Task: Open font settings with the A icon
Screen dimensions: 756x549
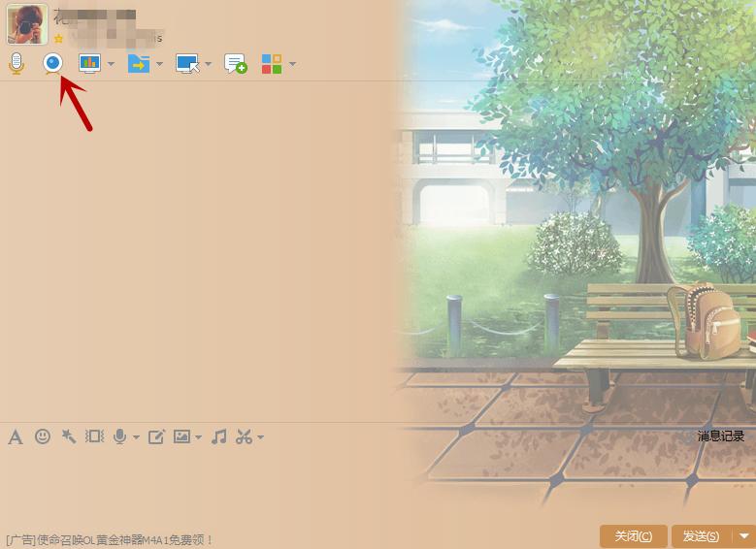Action: click(x=16, y=437)
